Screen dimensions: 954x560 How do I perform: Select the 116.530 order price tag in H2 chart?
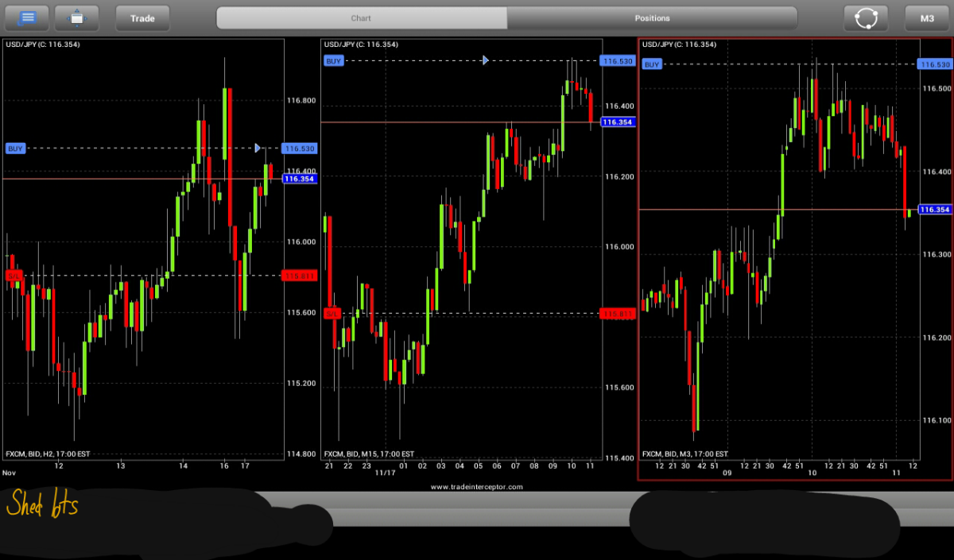click(299, 149)
